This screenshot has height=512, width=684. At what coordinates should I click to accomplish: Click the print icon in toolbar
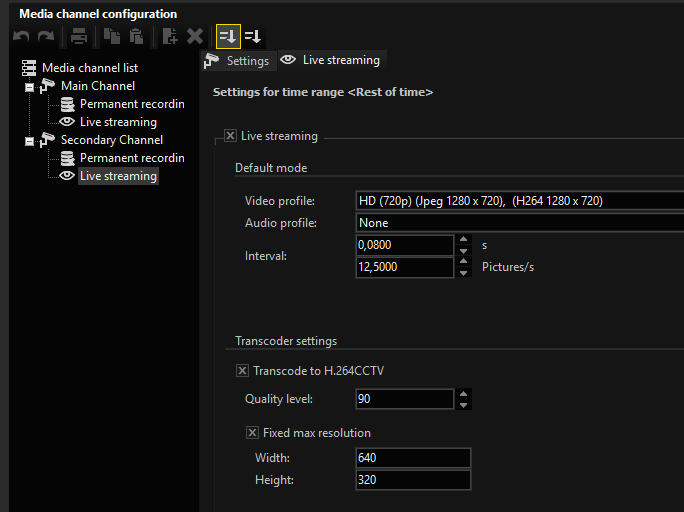click(x=79, y=36)
